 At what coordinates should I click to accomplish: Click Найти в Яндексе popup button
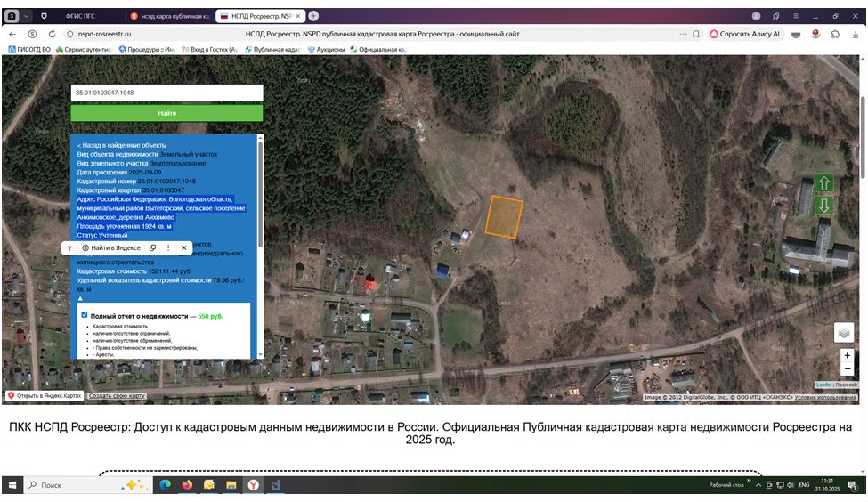coord(111,248)
